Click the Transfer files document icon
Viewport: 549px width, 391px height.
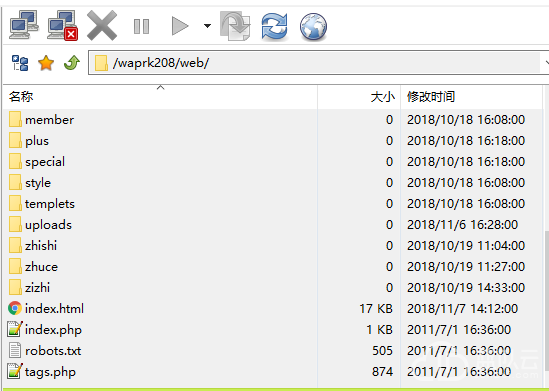click(235, 26)
